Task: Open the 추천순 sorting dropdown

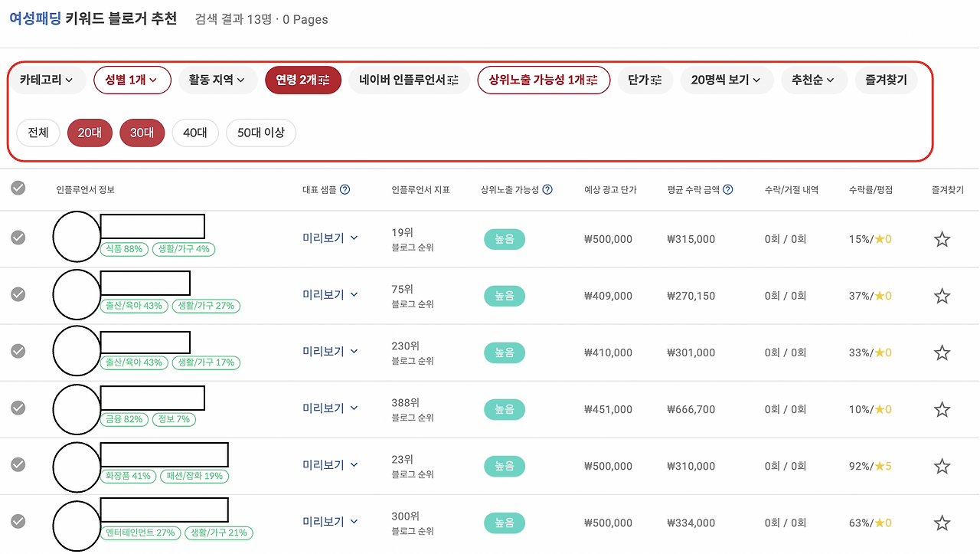Action: coord(814,80)
